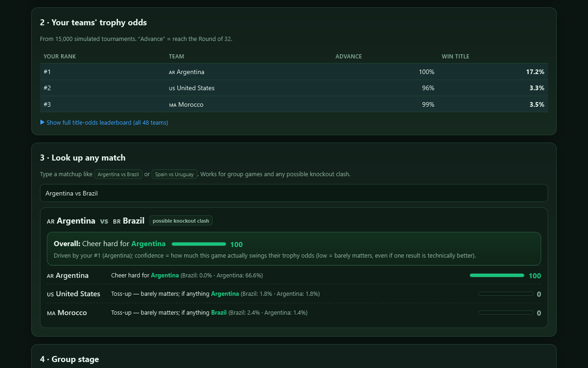The height and width of the screenshot is (368, 588).
Task: Click the 3.3% win title odds
Action: tap(537, 88)
